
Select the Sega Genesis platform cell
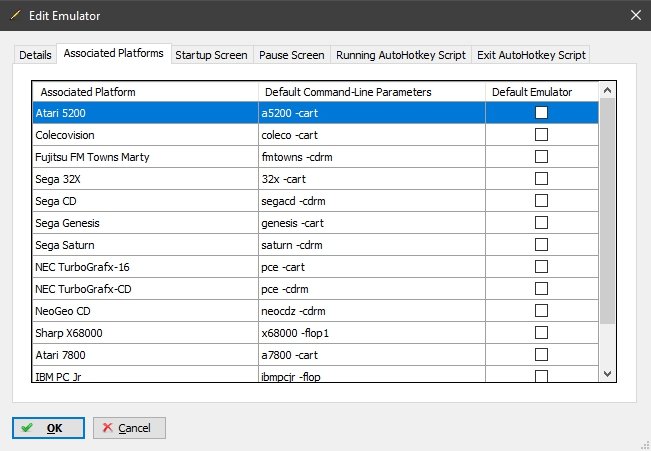[x=145, y=223]
